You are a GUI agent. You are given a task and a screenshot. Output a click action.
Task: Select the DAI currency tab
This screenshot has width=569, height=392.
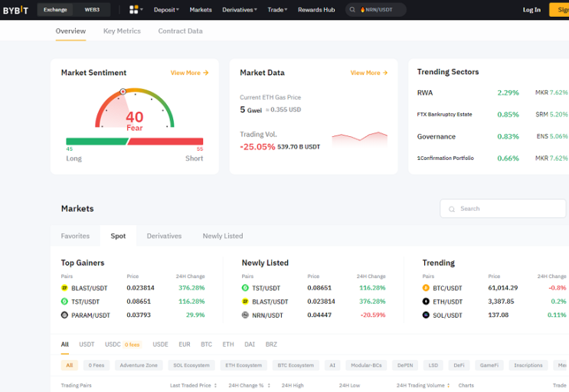tap(250, 345)
